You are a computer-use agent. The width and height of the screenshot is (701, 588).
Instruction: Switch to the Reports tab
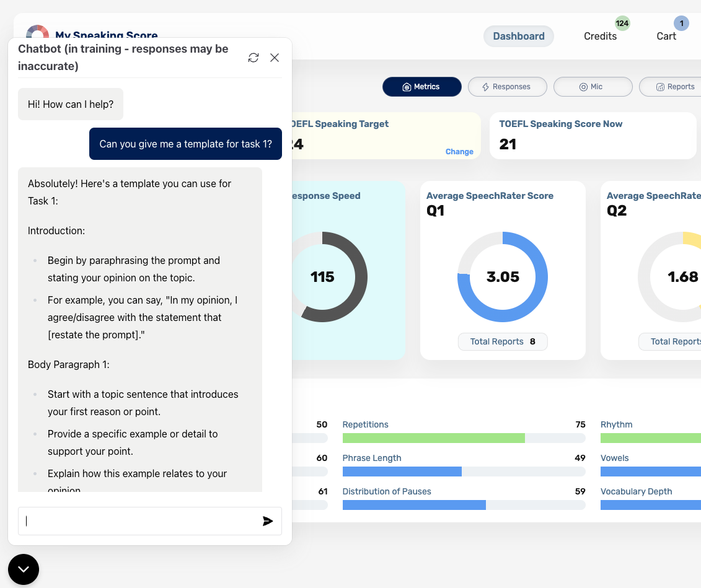[671, 87]
